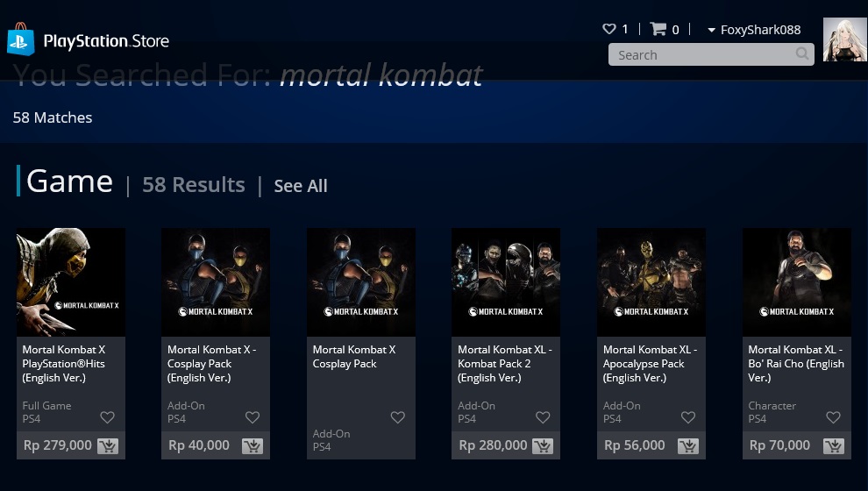Add Apocalypse Pack to cart
This screenshot has height=491, width=868.
688,446
